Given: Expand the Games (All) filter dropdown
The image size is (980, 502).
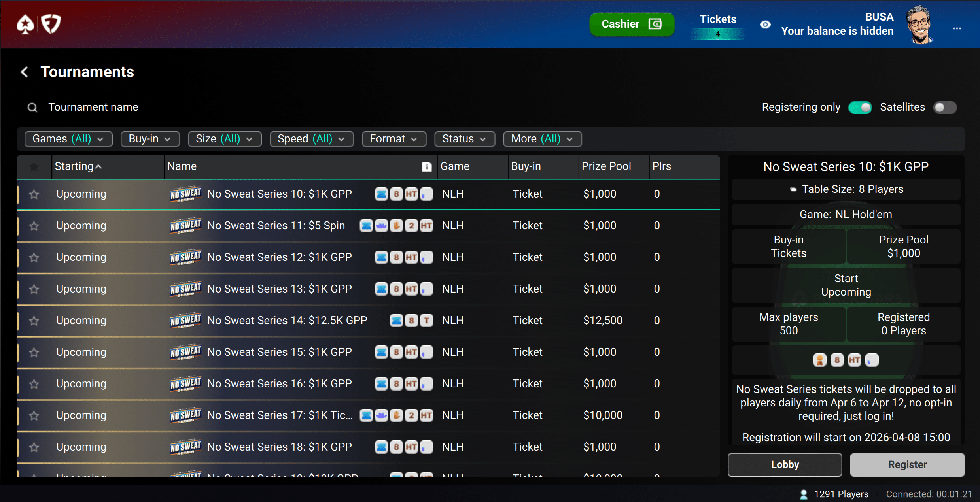Looking at the screenshot, I should click(68, 139).
